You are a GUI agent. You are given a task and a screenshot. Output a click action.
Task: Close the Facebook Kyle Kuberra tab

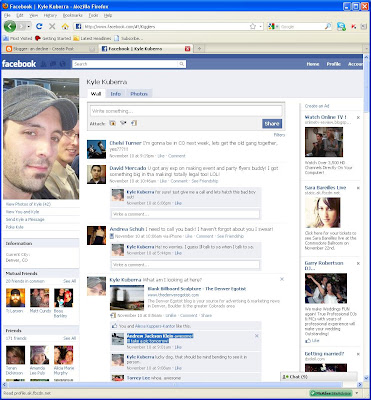pyautogui.click(x=187, y=49)
